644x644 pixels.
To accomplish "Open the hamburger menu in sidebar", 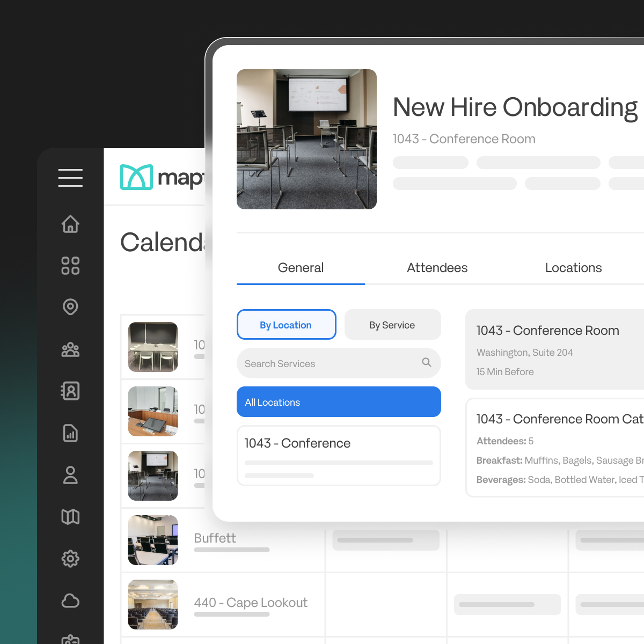I will [x=70, y=178].
